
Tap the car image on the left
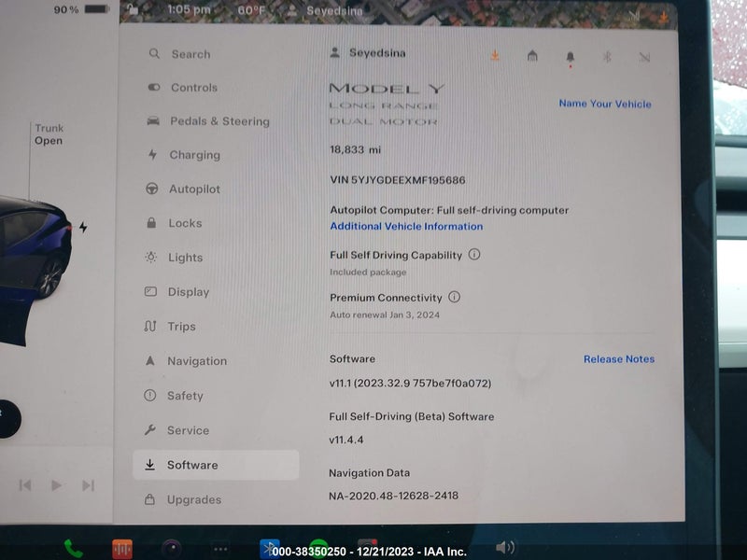coord(35,272)
